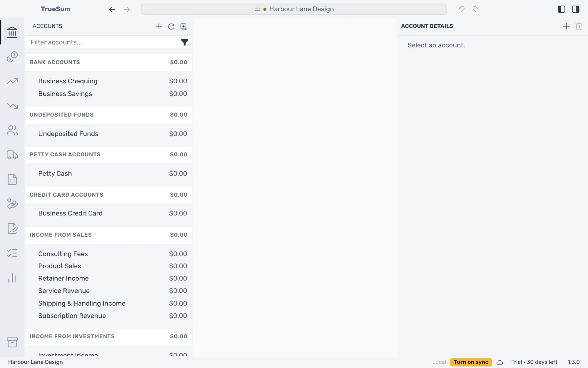Click the cloud sync status icon
This screenshot has height=368, width=588.
pos(500,362)
